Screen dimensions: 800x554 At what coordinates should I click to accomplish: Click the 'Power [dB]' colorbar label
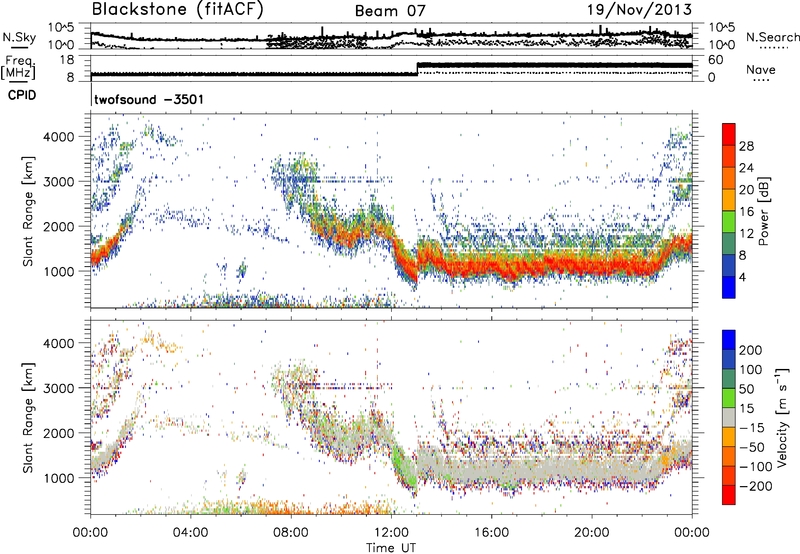tap(763, 211)
